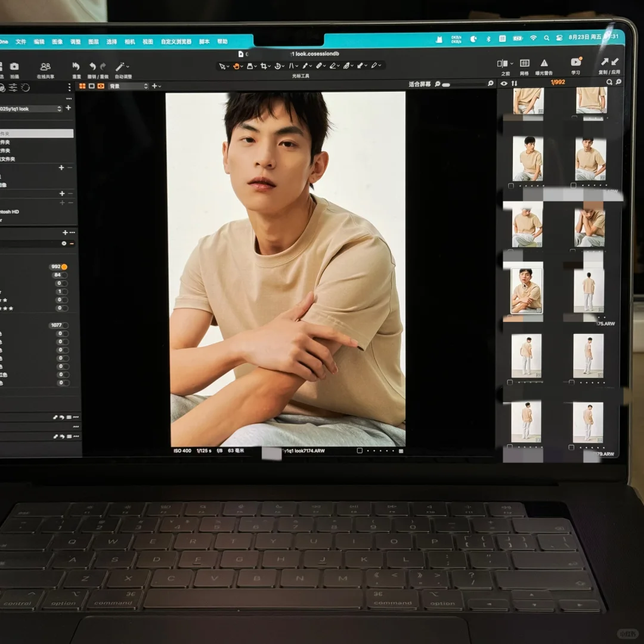
Task: Copy adjustments with the up-right arrow
Action: 605,61
